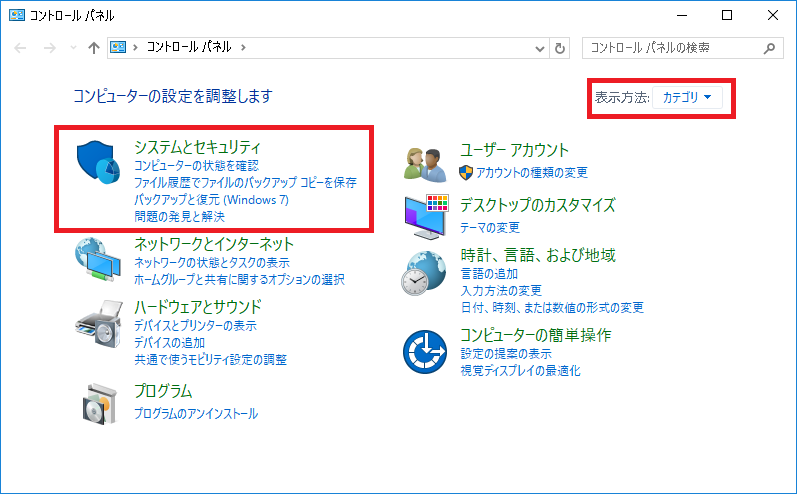The image size is (797, 494).
Task: Expand chevron before コントロール パネル breadcrumb
Action: click(x=135, y=47)
